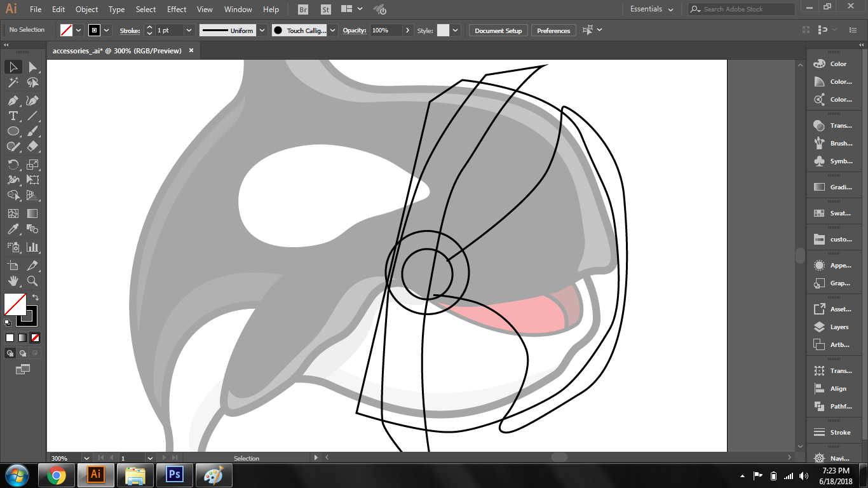This screenshot has width=868, height=488.
Task: Enable Draw Normal mode
Action: [x=10, y=353]
